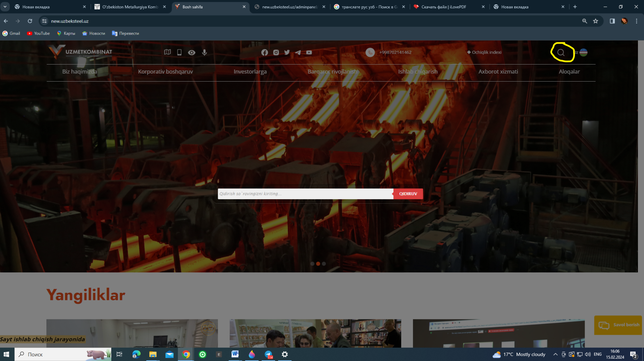The width and height of the screenshot is (644, 361).
Task: Open Telegram from the Windows taskbar
Action: [268, 354]
